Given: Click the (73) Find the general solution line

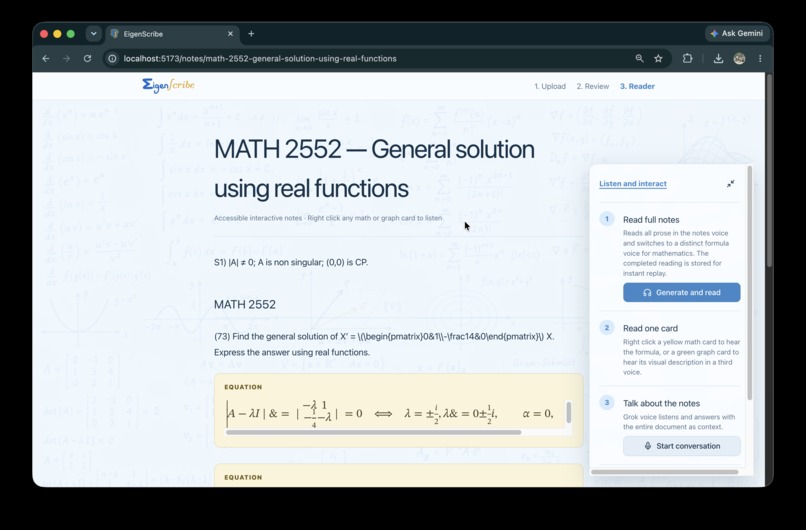Looking at the screenshot, I should [x=384, y=337].
